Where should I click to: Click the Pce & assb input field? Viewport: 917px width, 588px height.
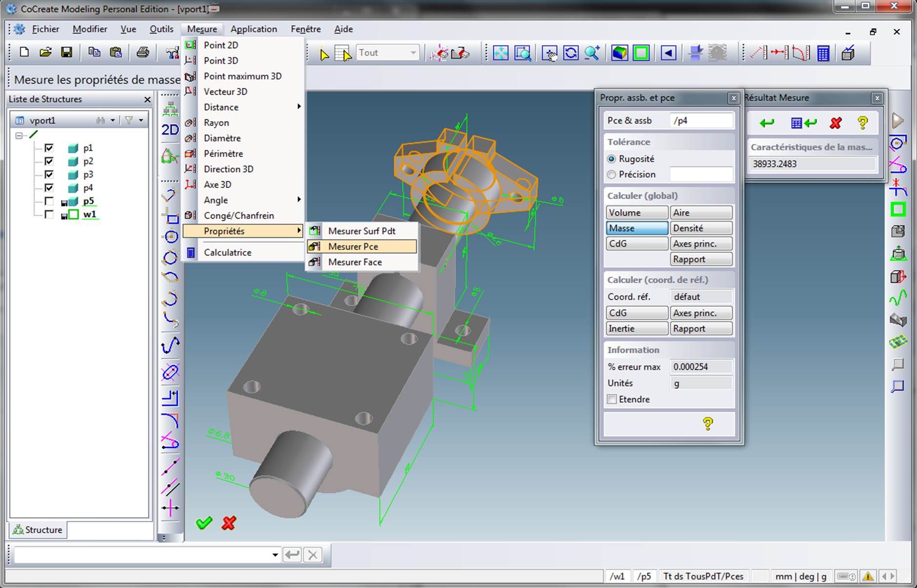pyautogui.click(x=701, y=120)
